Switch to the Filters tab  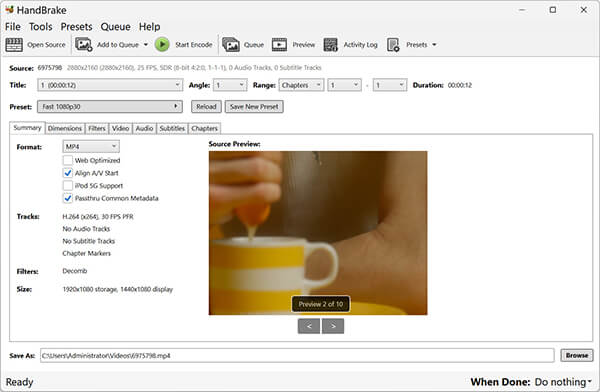coord(96,128)
